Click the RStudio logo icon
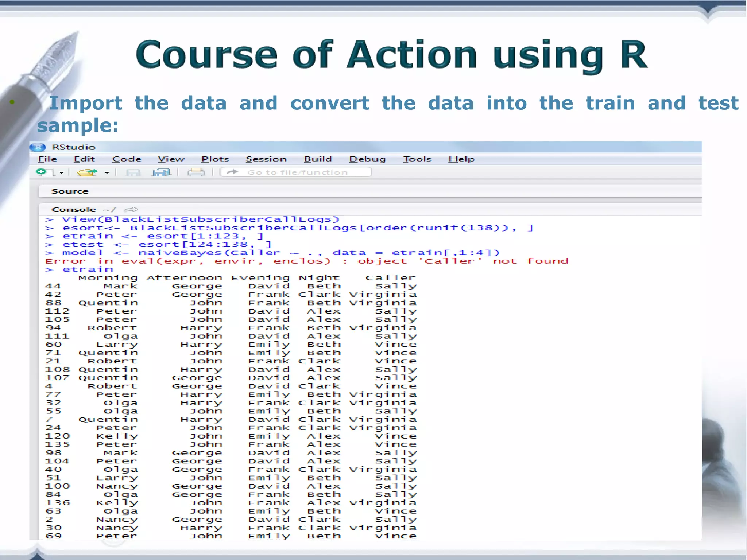747x560 pixels. [x=38, y=147]
